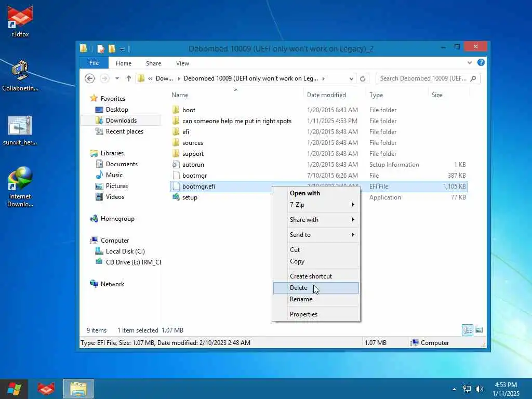This screenshot has height=399, width=532.
Task: Choose Copy in context menu
Action: (316, 261)
